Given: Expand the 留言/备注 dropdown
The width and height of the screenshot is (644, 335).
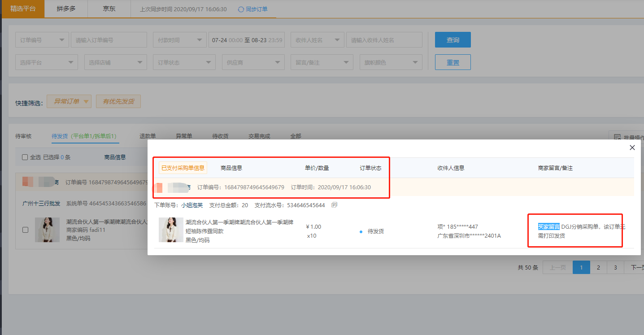Looking at the screenshot, I should click(x=322, y=62).
